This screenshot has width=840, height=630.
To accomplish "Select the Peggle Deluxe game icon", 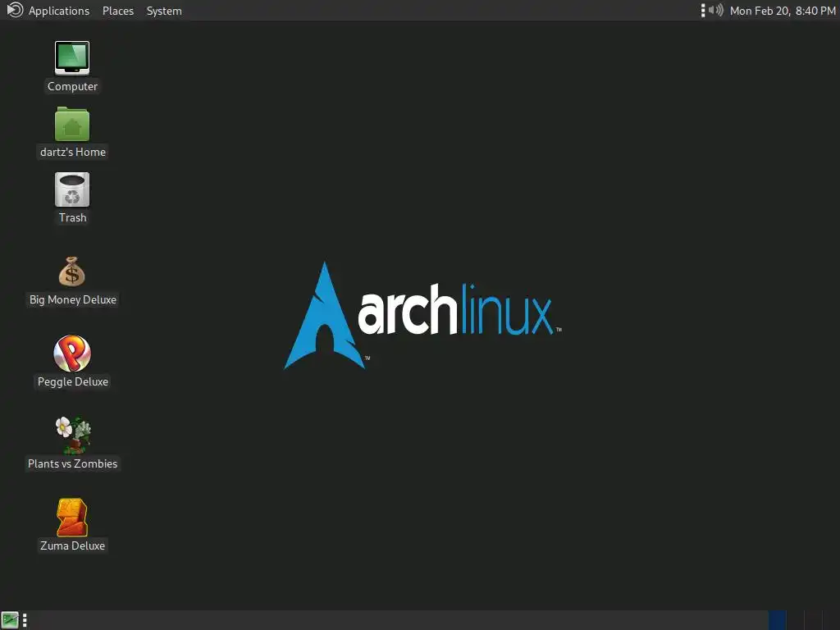I will click(72, 354).
